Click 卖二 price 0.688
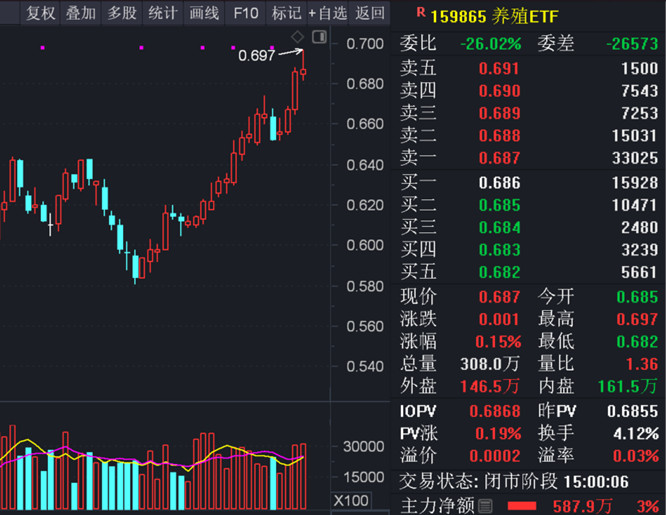666x515 pixels. tap(500, 136)
